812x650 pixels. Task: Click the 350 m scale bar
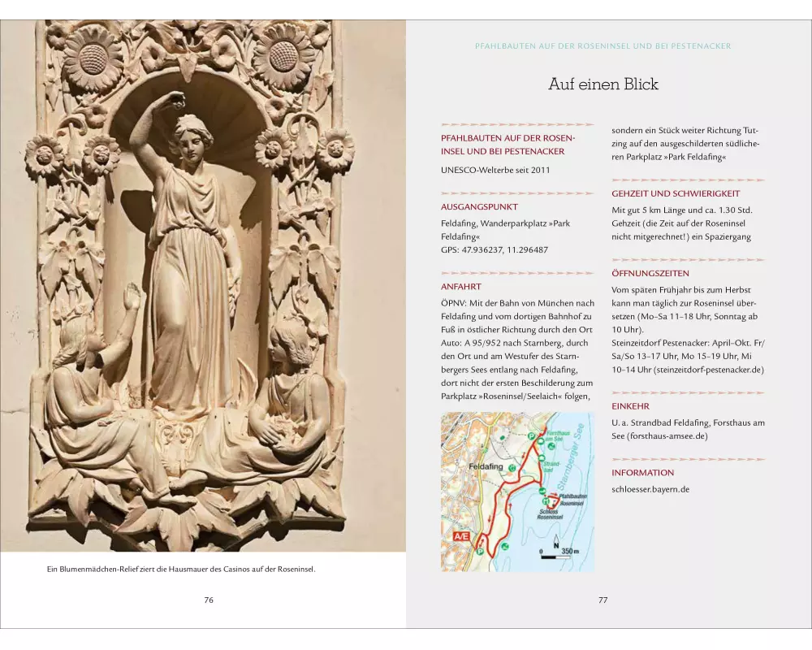tap(558, 555)
